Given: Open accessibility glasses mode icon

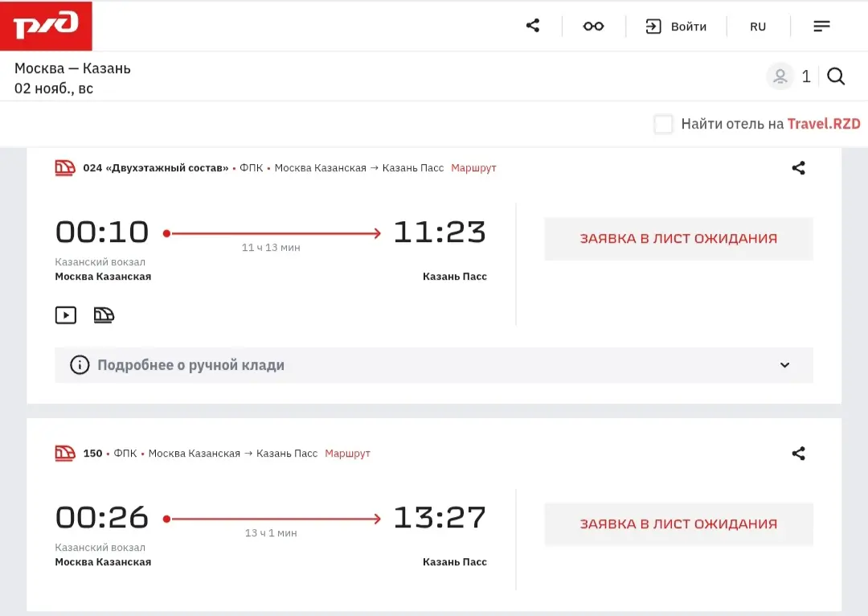Looking at the screenshot, I should click(x=593, y=27).
